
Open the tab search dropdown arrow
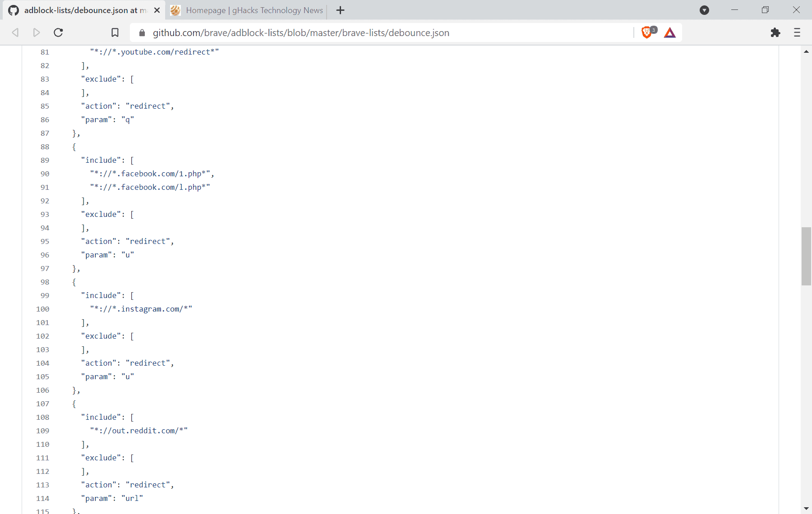(704, 10)
